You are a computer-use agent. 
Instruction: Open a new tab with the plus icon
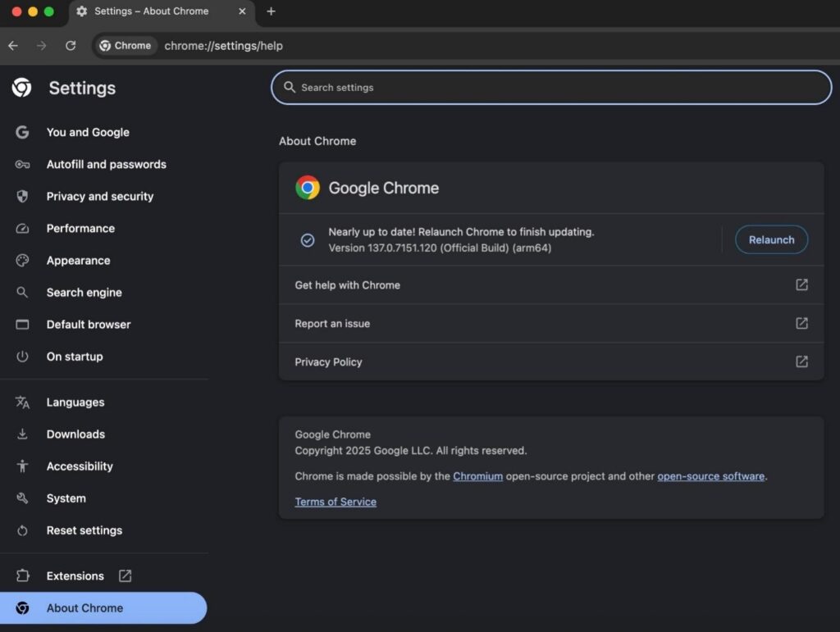point(271,11)
